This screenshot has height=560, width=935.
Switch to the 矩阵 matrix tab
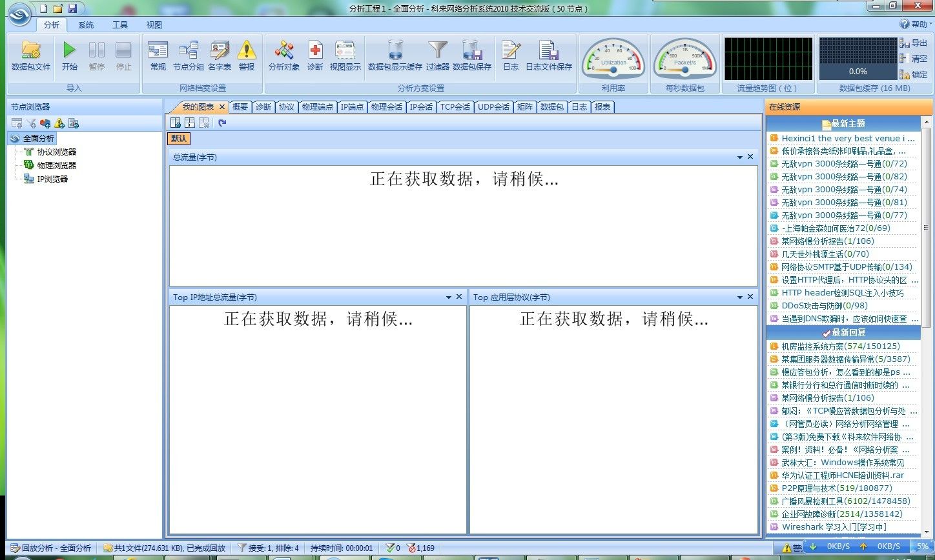click(525, 107)
